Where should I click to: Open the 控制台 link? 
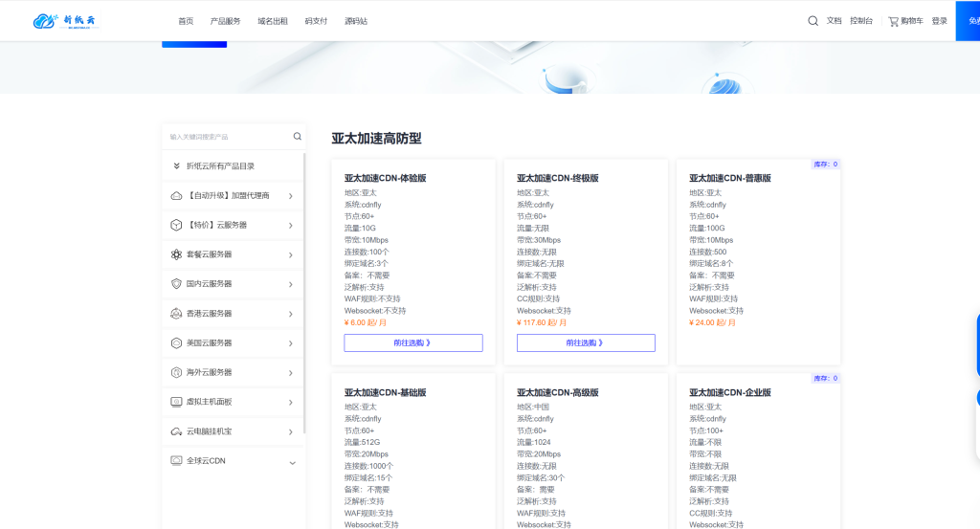(860, 21)
